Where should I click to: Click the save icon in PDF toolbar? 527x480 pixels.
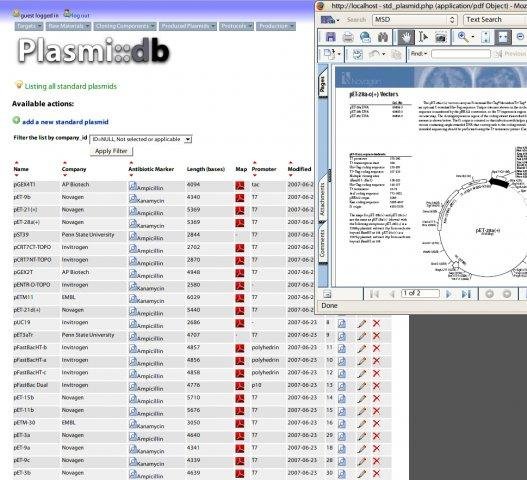[331, 37]
